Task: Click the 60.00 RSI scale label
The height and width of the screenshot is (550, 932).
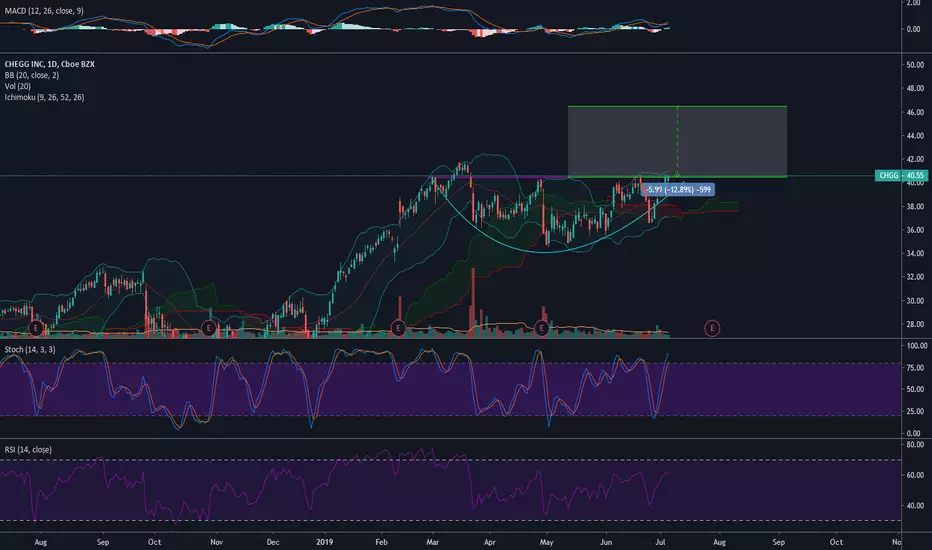Action: point(915,475)
